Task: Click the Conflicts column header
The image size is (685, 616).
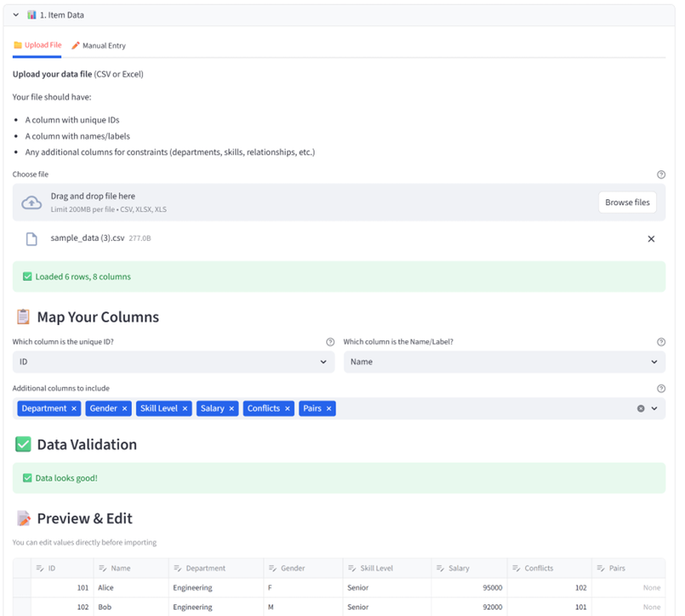Action: coord(549,568)
